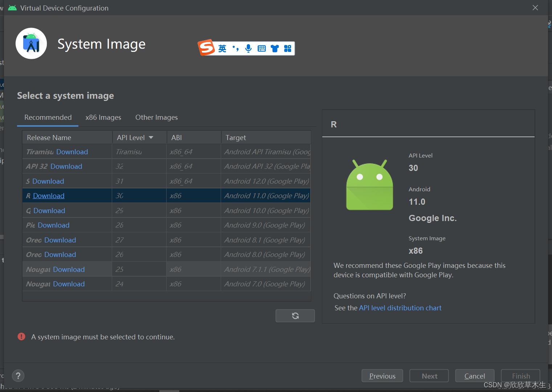Click the Previous button

click(x=382, y=376)
